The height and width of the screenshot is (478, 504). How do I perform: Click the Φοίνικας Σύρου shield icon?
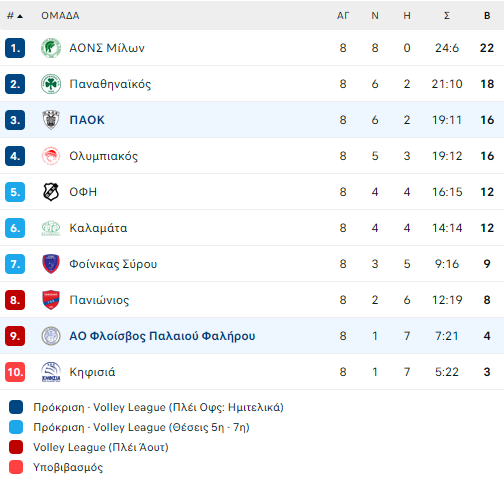tap(51, 264)
